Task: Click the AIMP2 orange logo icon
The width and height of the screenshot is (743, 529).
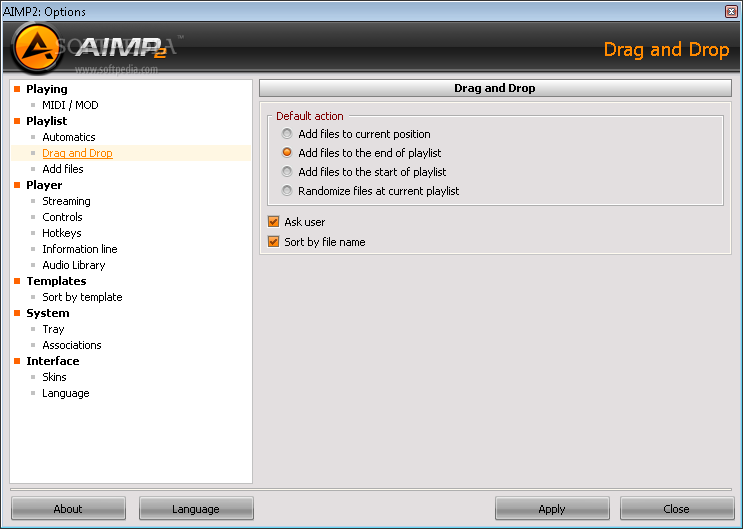Action: [x=36, y=48]
